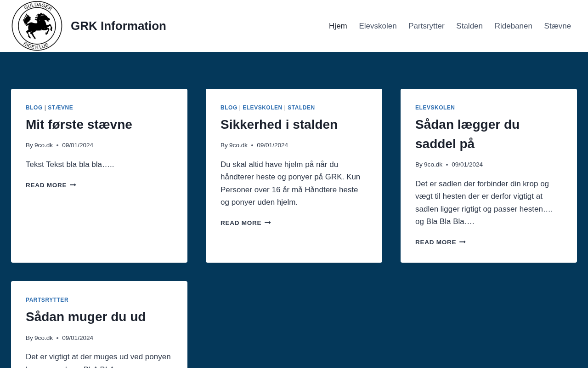Open the Elevskolen menu item
Image resolution: width=588 pixels, height=368 pixels.
(x=378, y=26)
